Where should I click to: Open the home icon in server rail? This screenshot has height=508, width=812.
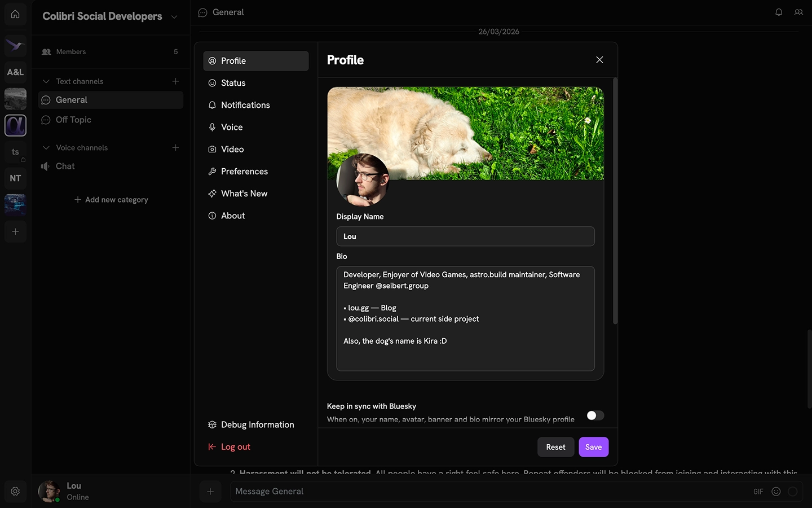click(15, 14)
